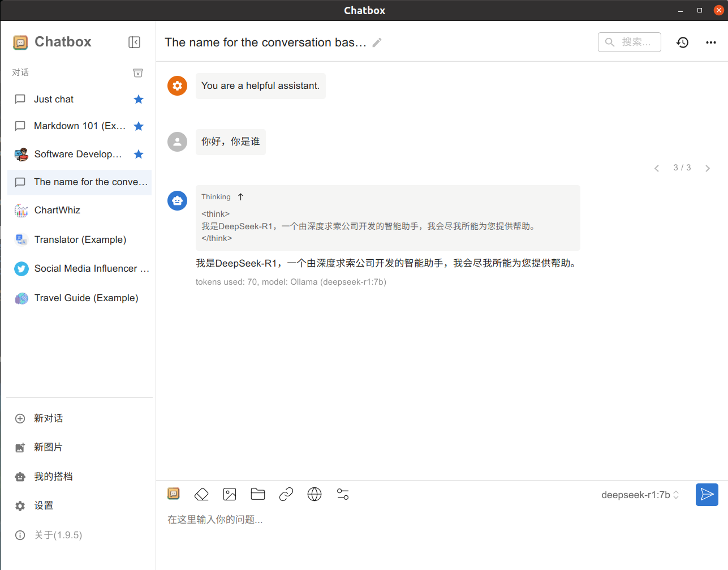The height and width of the screenshot is (570, 728).
Task: Click the tokens used: 70 info line
Action: tap(291, 282)
